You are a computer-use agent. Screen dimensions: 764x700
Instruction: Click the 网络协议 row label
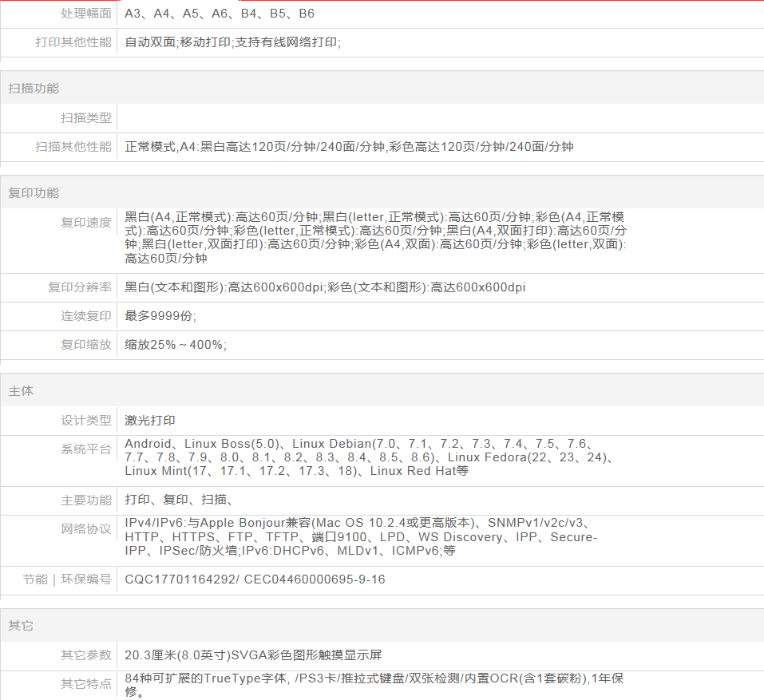click(86, 529)
